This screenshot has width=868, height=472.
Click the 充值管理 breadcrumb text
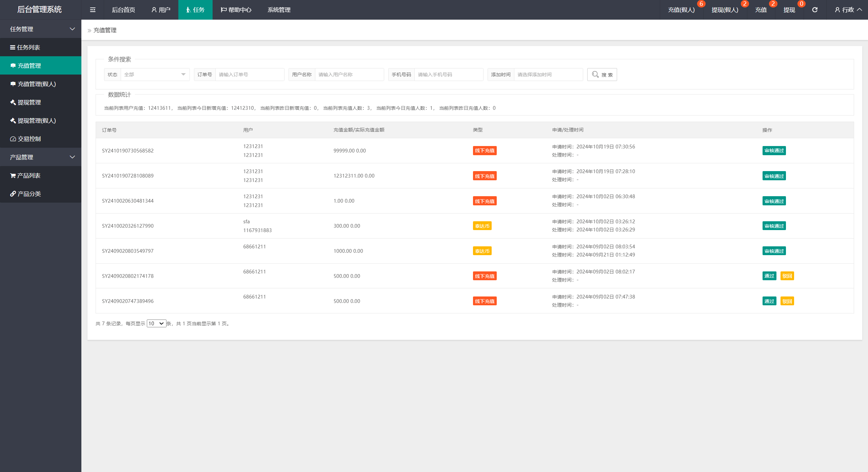[105, 30]
